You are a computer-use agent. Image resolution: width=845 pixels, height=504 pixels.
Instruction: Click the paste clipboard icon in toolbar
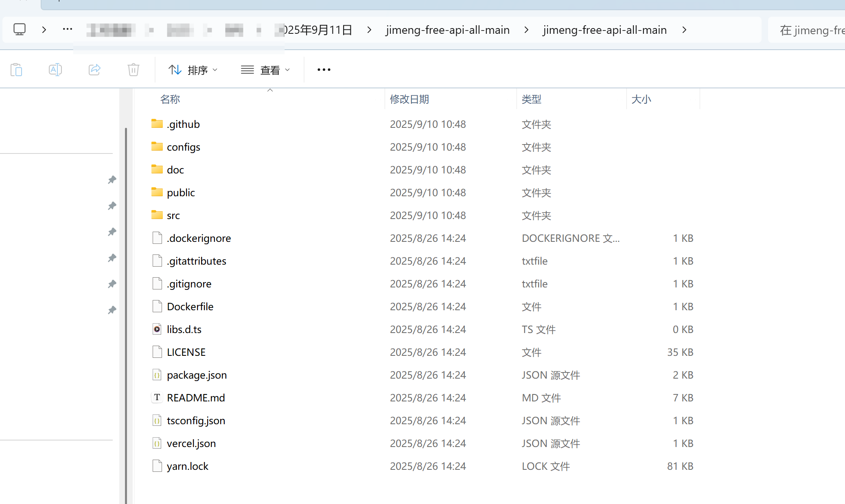tap(16, 70)
